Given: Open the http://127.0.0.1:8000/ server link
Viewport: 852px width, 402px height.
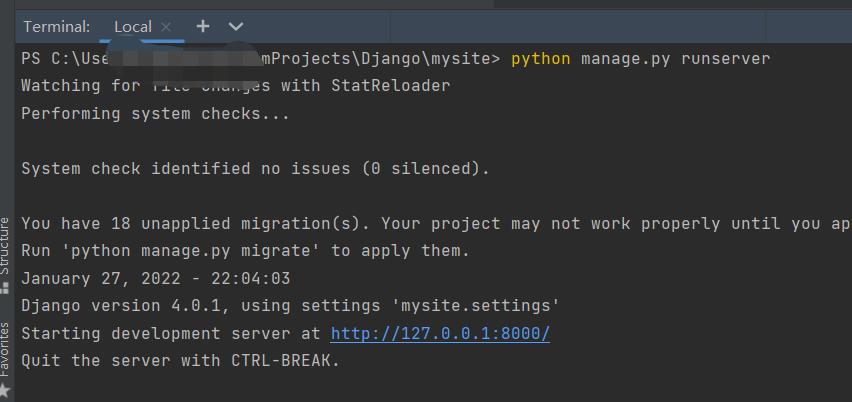Looking at the screenshot, I should (440, 333).
